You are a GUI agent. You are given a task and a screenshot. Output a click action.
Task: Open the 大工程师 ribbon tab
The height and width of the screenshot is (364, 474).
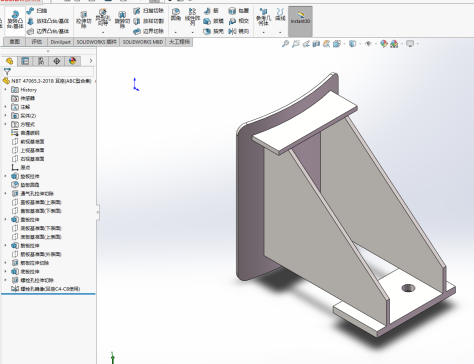pyautogui.click(x=179, y=42)
